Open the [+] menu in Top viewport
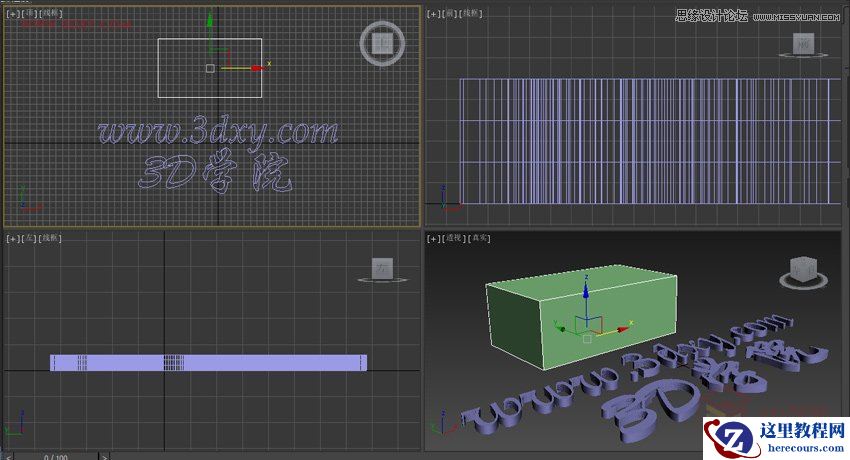The height and width of the screenshot is (460, 850). tap(12, 14)
